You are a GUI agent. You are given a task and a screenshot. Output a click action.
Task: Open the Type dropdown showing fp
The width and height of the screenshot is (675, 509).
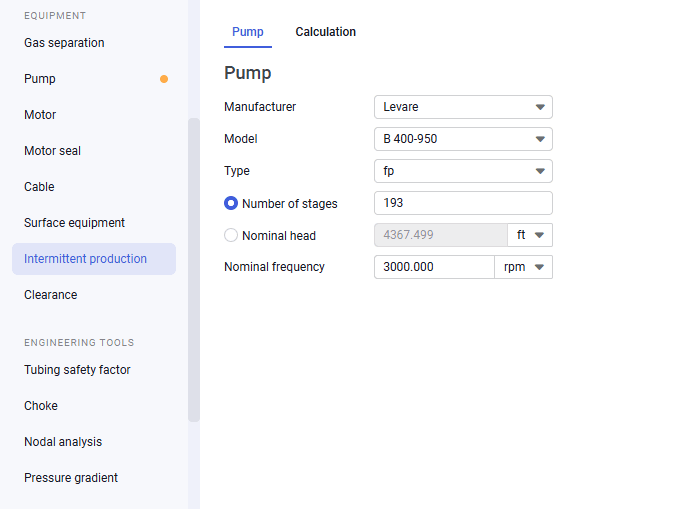pos(463,171)
